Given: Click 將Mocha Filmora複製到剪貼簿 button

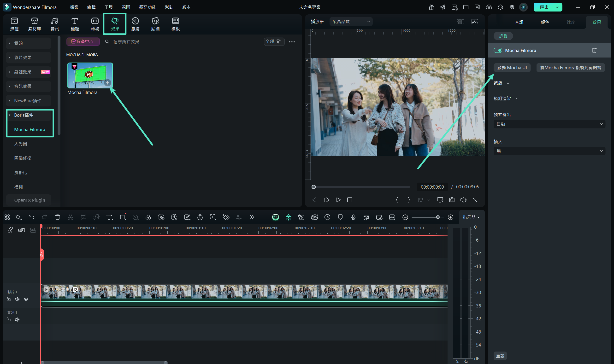Looking at the screenshot, I should coord(571,68).
